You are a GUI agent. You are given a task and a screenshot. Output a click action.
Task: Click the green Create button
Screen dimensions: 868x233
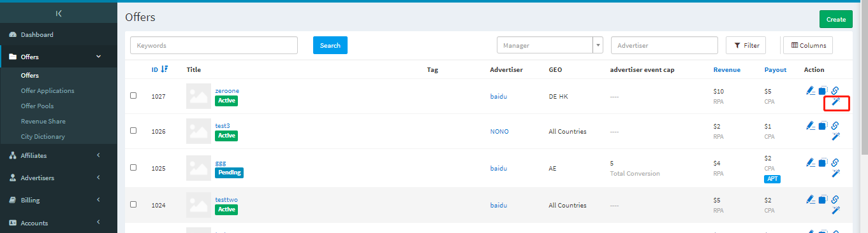point(835,19)
